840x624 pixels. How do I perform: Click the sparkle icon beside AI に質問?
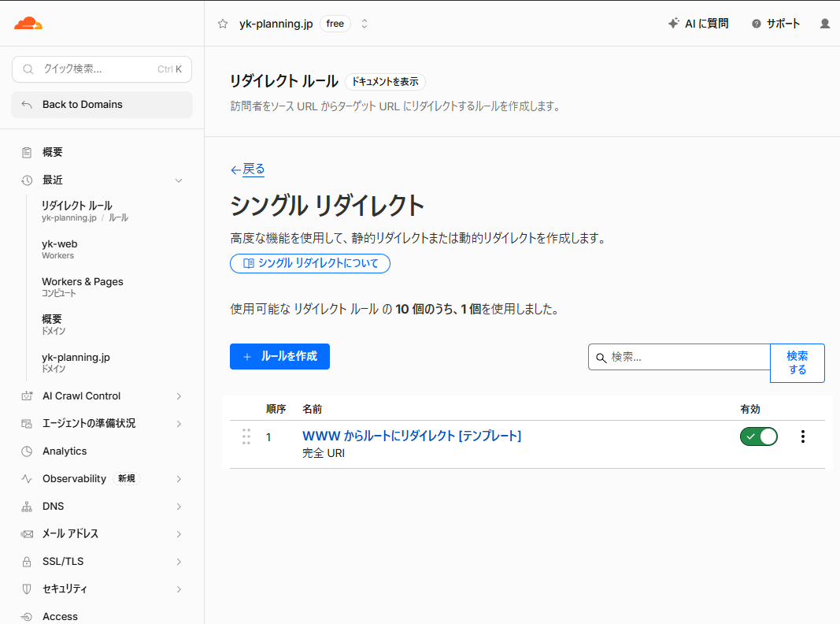coord(673,24)
